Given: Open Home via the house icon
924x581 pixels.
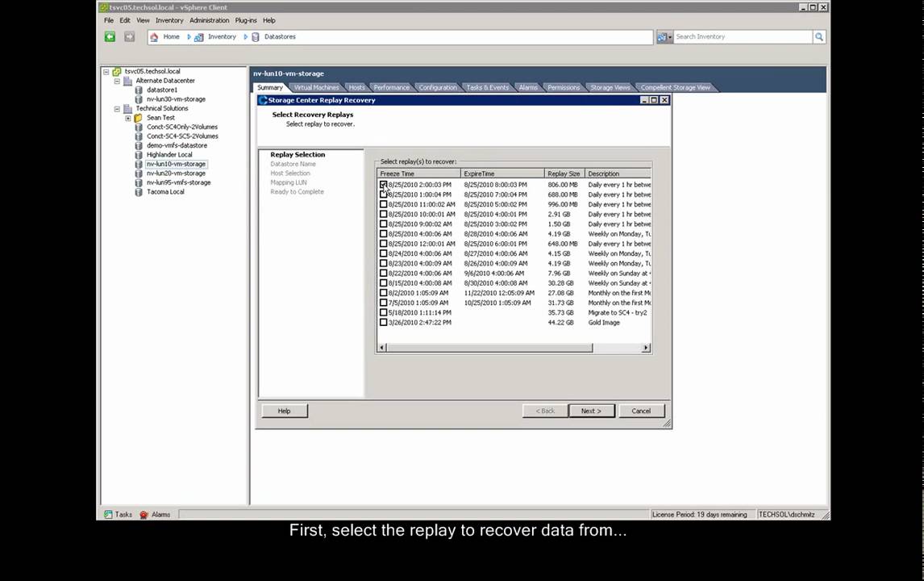Looking at the screenshot, I should click(154, 37).
